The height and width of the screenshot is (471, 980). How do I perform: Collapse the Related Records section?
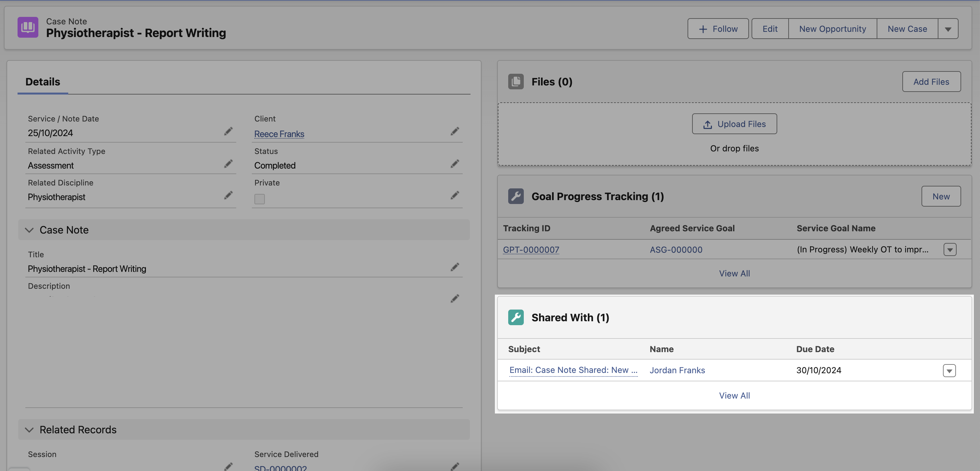[29, 430]
